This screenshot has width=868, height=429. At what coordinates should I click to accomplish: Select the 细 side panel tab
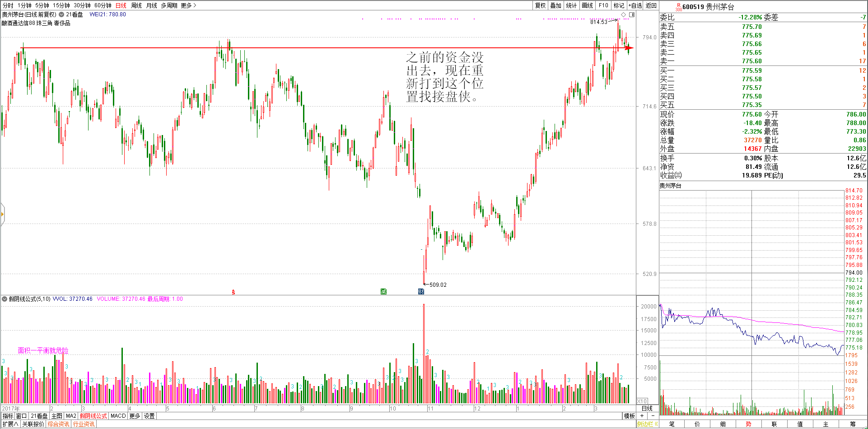pyautogui.click(x=723, y=424)
